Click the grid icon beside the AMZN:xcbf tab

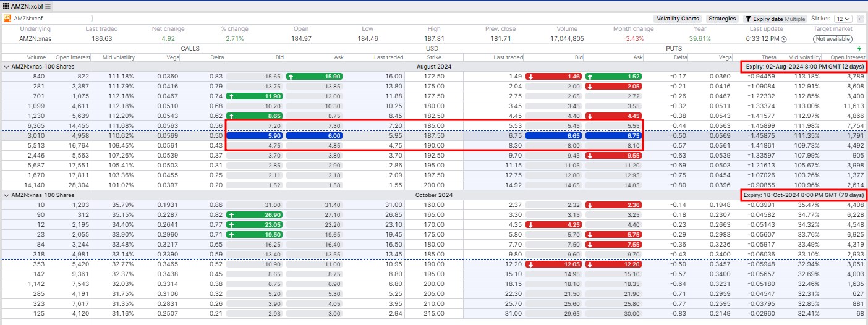(6, 6)
